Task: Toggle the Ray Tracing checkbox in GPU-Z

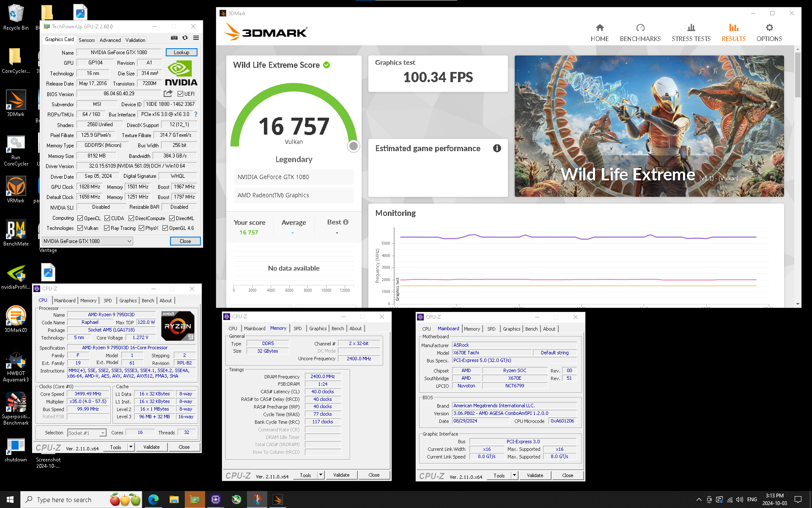Action: 107,228
